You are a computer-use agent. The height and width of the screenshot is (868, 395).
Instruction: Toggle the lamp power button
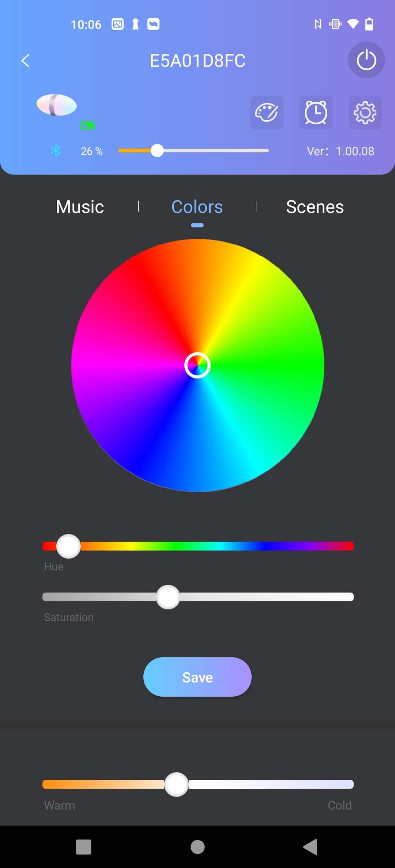366,60
